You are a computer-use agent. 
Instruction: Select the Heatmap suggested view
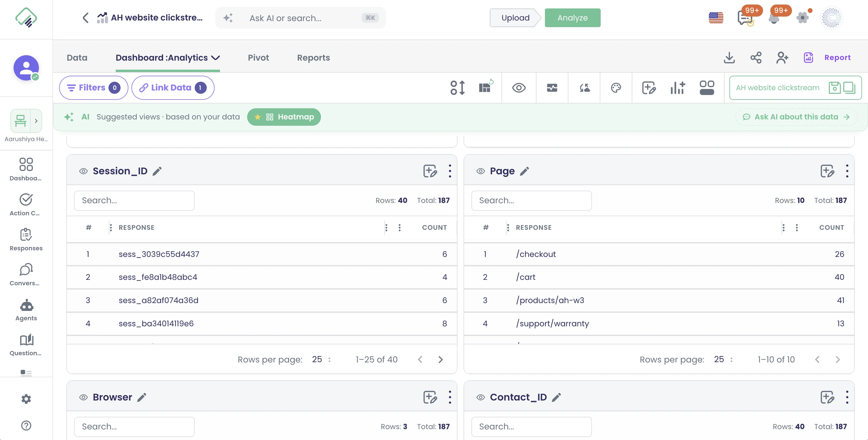284,117
